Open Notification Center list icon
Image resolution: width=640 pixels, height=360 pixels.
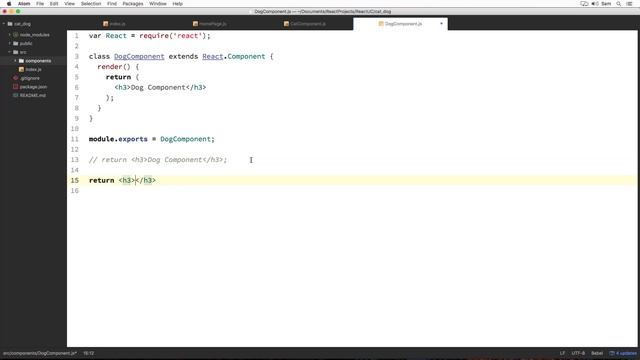[629, 4]
